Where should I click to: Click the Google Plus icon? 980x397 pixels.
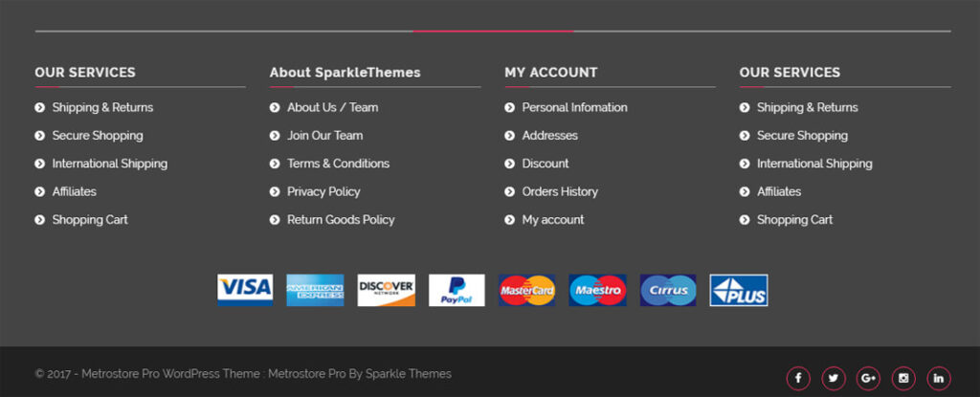pyautogui.click(x=868, y=378)
